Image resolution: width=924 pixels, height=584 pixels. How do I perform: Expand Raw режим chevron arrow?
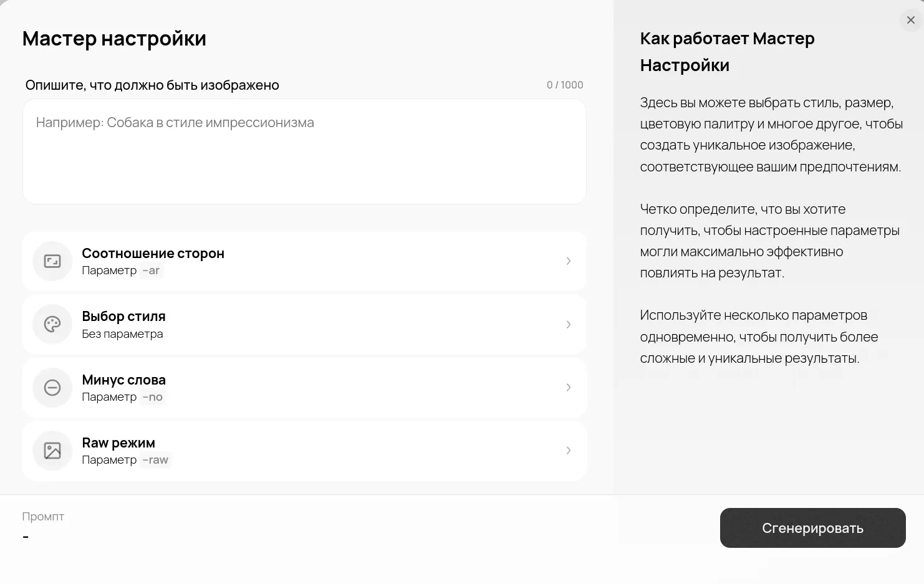pyautogui.click(x=568, y=451)
